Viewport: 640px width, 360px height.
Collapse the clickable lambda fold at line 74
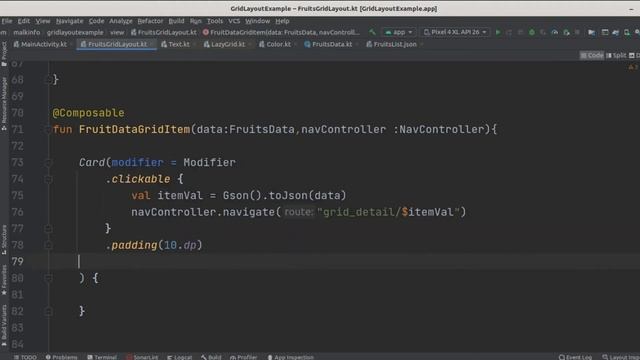point(48,179)
